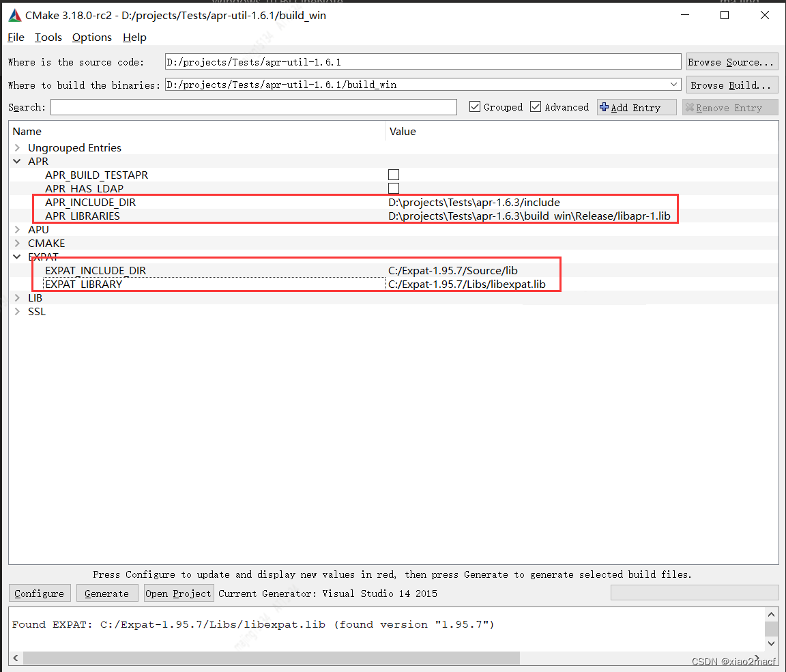Expand the SSL group
This screenshot has height=672, width=786.
pos(16,311)
